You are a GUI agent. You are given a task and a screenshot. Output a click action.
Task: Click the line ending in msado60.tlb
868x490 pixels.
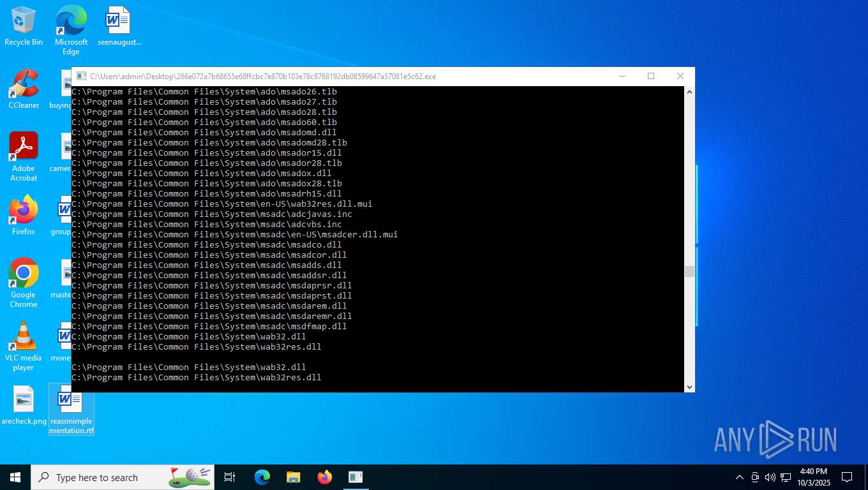[x=204, y=122]
